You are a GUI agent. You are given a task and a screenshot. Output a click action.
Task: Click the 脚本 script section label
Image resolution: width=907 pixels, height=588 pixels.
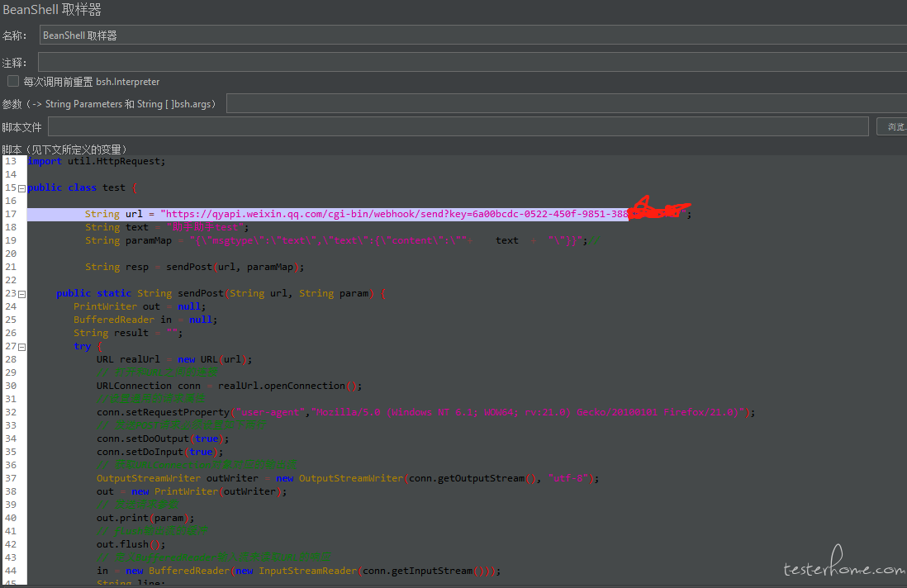[x=64, y=149]
